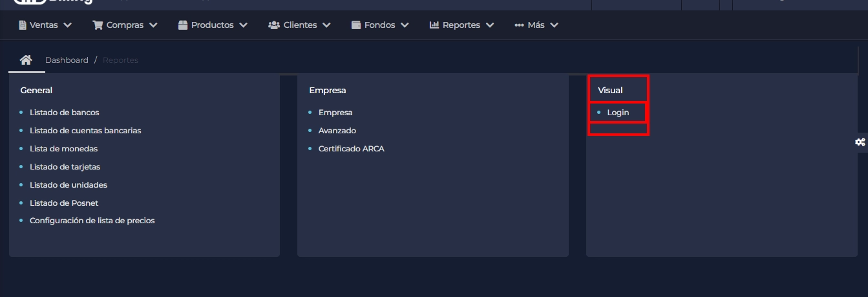The image size is (868, 297).
Task: Open the Fondos menu
Action: (380, 25)
